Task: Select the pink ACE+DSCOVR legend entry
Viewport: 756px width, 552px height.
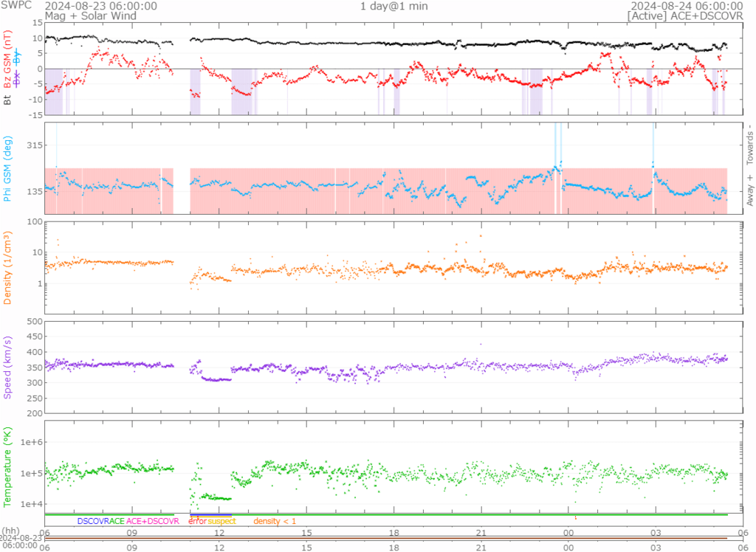Action: coord(153,521)
